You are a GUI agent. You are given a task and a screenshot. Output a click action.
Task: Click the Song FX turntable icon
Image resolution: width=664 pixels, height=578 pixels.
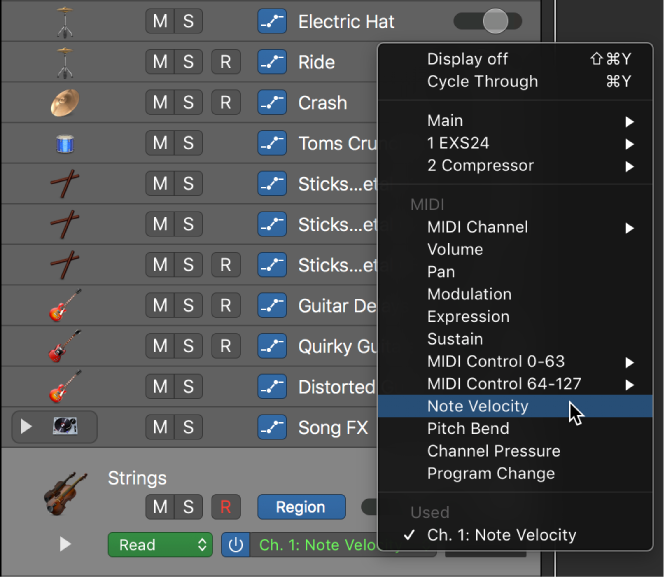65,426
